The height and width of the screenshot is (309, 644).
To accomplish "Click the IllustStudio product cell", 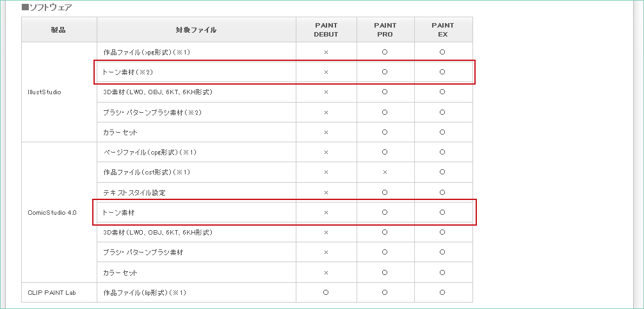I will coord(44,92).
